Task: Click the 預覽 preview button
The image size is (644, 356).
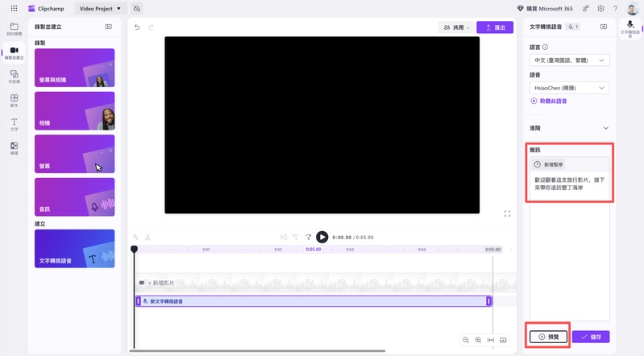Action: pos(549,337)
